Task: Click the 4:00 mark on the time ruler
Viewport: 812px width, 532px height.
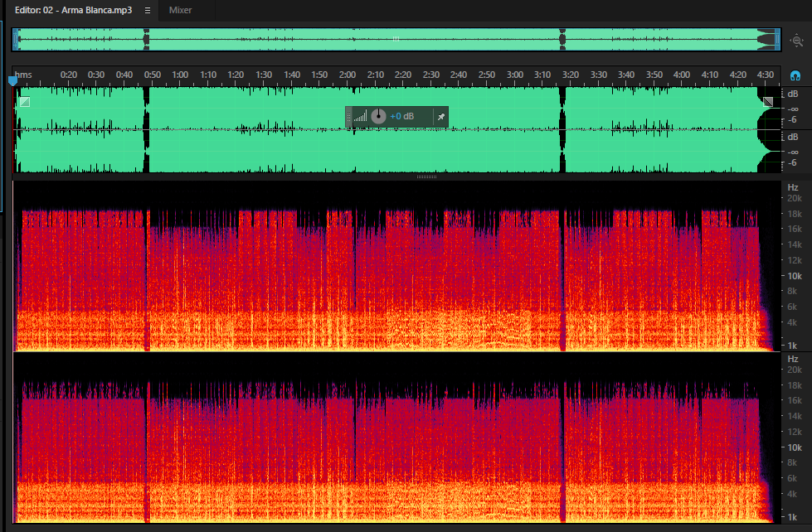Action: [682, 75]
